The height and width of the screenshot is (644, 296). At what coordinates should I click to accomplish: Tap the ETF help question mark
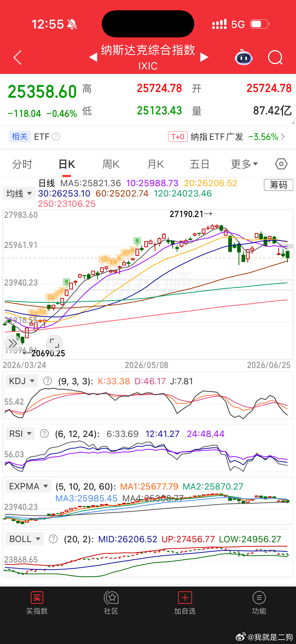tap(56, 137)
